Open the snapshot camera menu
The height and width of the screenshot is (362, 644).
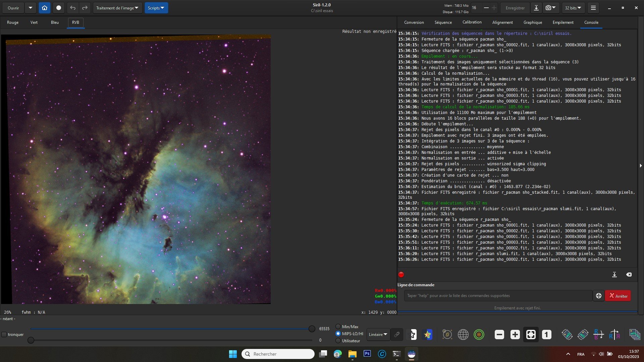(x=550, y=8)
